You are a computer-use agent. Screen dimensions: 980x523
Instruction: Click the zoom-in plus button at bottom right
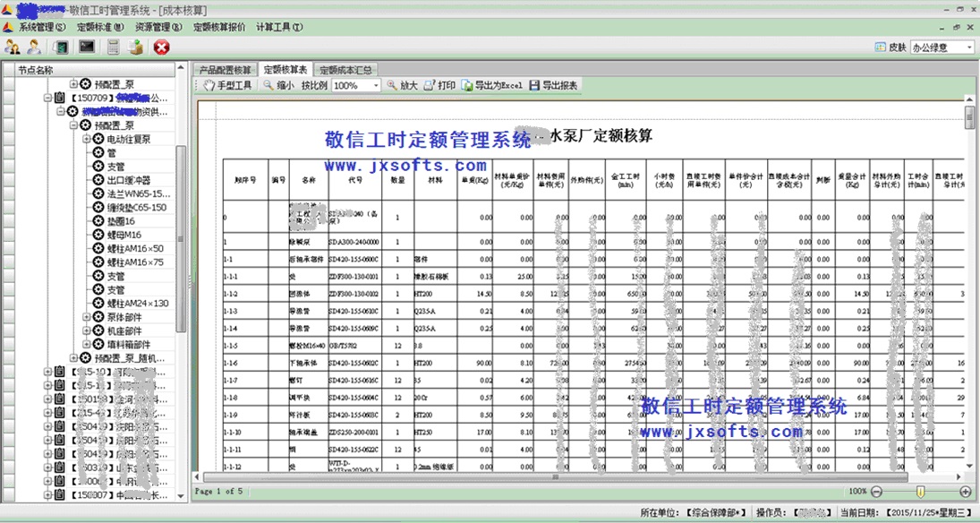pyautogui.click(x=966, y=492)
